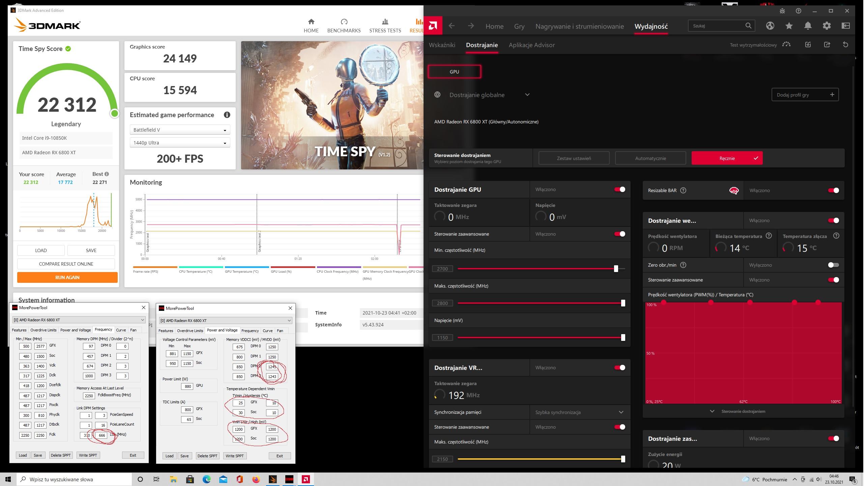
Task: Open the help question mark in Radeon title bar
Action: point(798,11)
